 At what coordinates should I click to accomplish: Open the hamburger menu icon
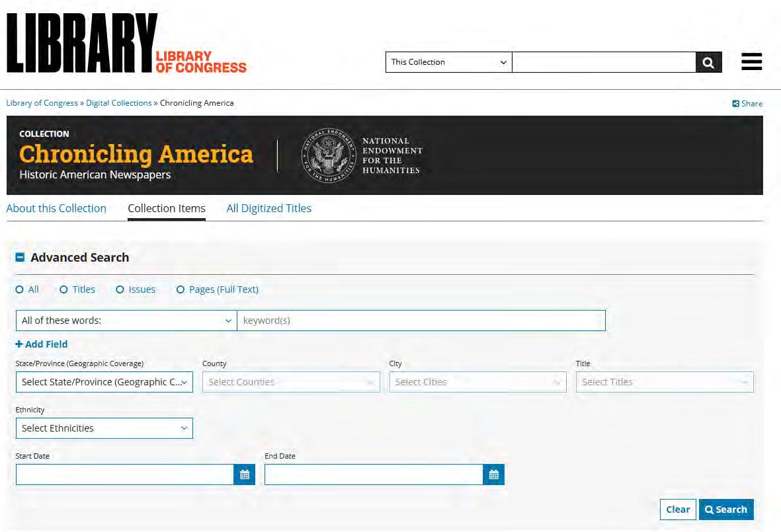pyautogui.click(x=751, y=61)
